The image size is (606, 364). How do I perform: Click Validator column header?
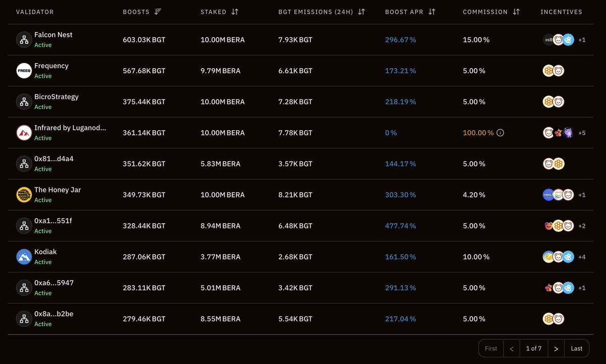click(35, 12)
